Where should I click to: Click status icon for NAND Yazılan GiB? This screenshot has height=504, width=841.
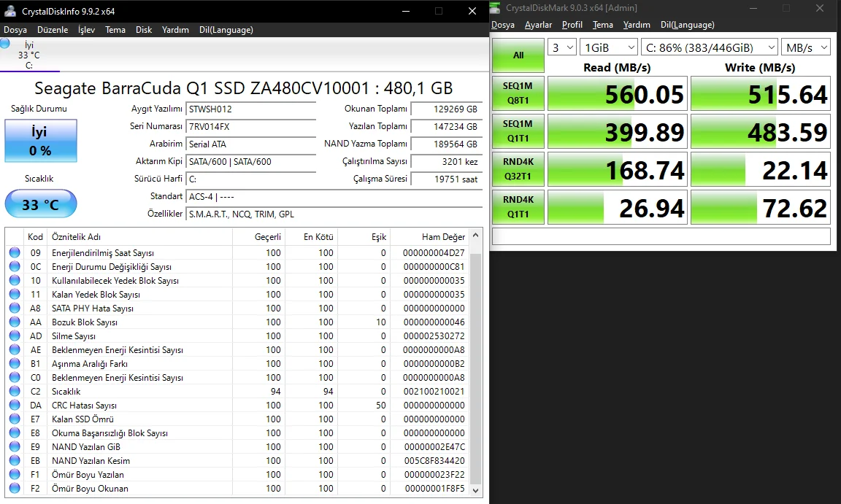coord(15,447)
